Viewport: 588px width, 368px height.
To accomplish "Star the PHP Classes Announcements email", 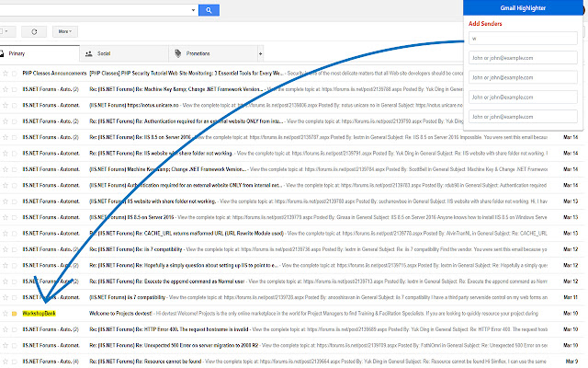I will pos(6,74).
